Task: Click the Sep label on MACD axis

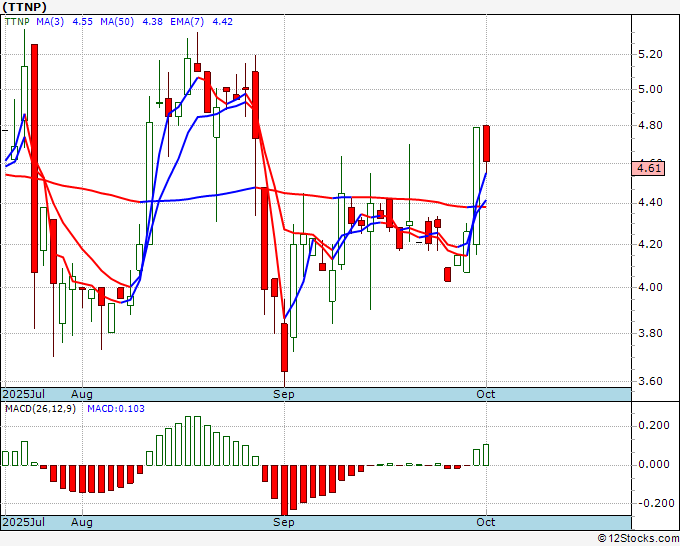Action: [x=284, y=523]
